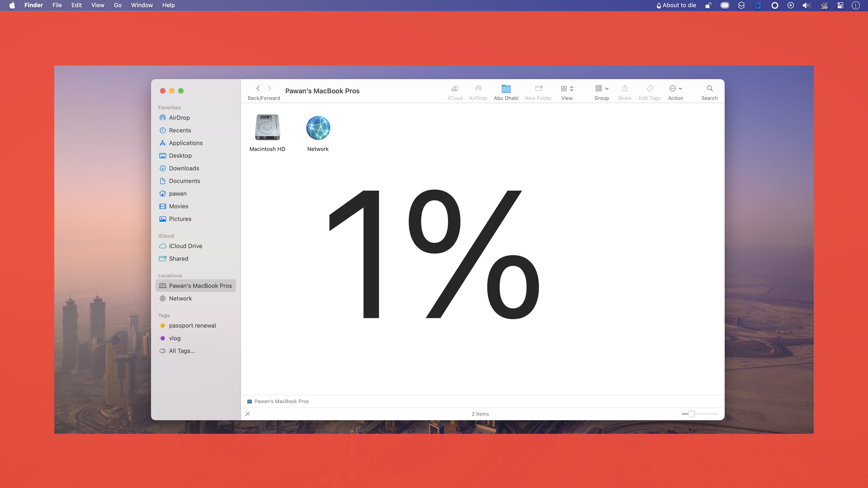Screen dimensions: 868x488
Task: Go forward with the Forward arrow
Action: (x=269, y=88)
